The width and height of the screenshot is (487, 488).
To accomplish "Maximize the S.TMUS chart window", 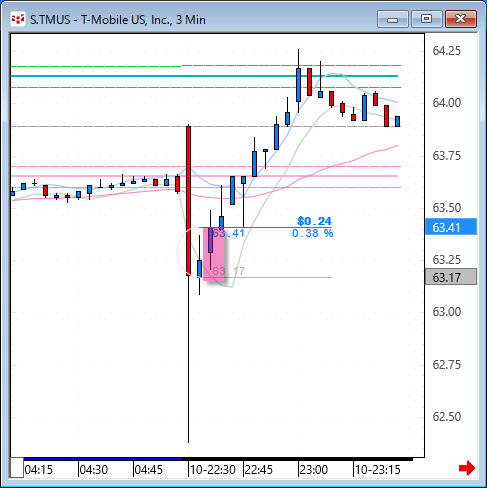I will 426,19.
